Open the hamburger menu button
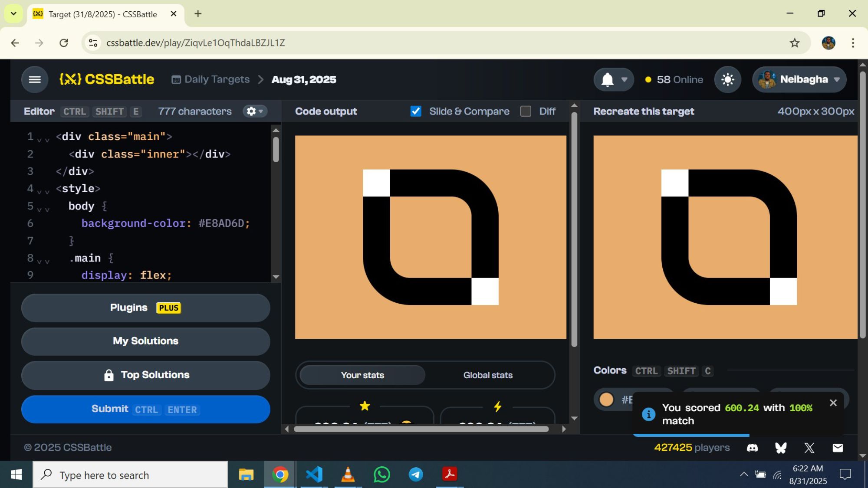Image resolution: width=868 pixels, height=488 pixels. 35,79
